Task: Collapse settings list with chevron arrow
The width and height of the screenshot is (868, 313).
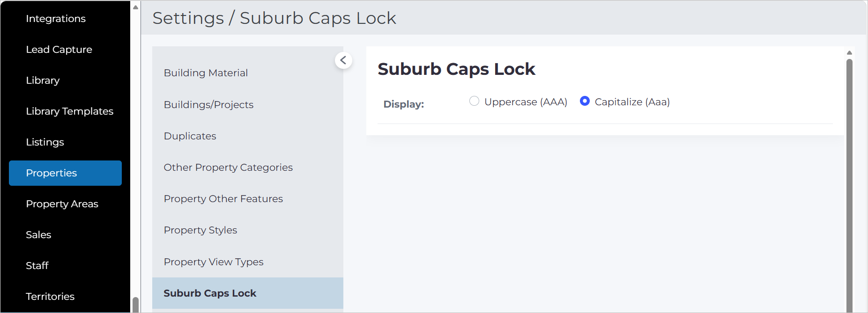Action: click(343, 60)
